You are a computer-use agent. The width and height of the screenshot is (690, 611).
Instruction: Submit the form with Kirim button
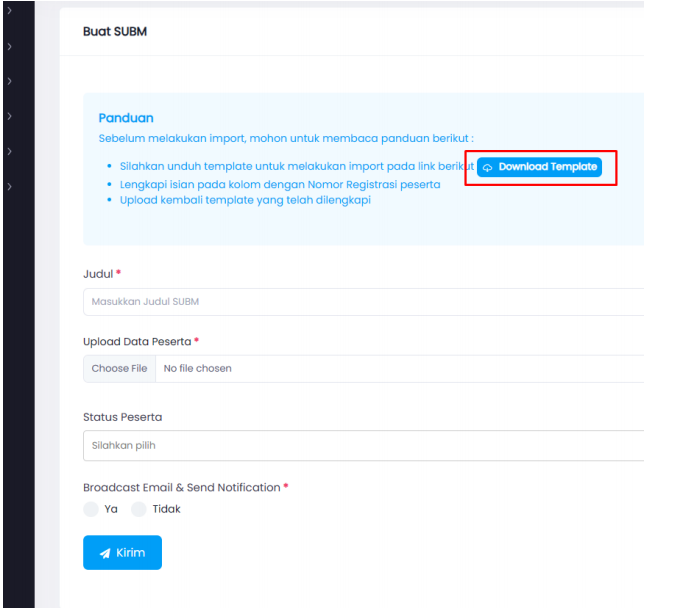122,553
